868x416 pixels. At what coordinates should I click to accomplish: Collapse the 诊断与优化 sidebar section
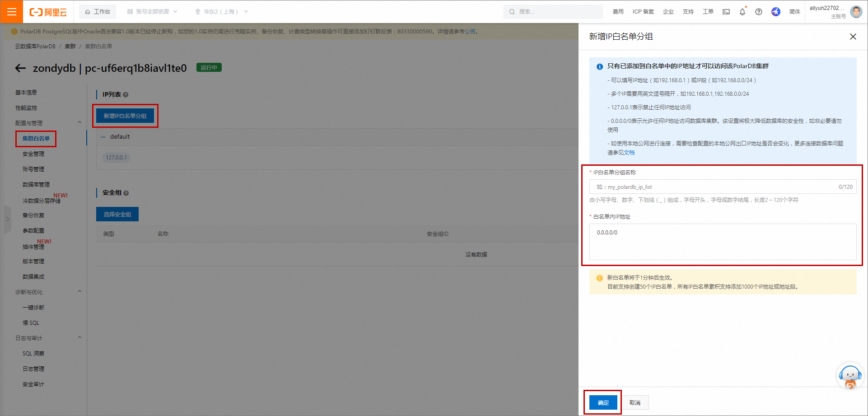coord(79,291)
